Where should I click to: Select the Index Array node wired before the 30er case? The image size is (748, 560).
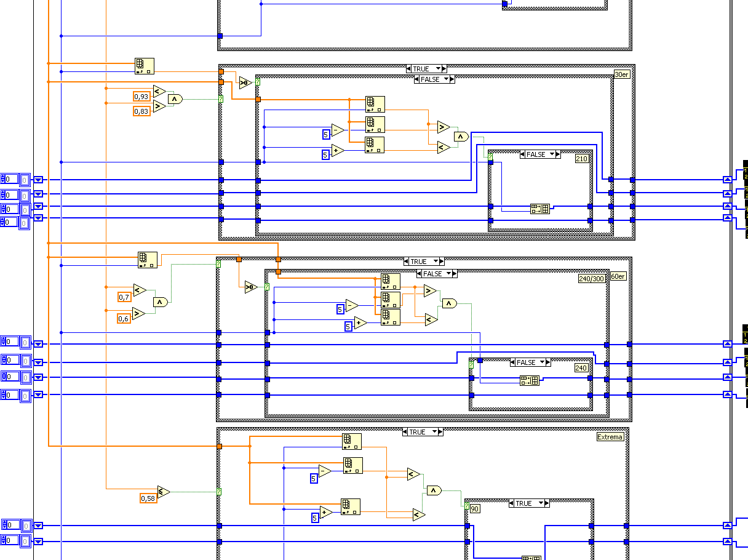[145, 66]
